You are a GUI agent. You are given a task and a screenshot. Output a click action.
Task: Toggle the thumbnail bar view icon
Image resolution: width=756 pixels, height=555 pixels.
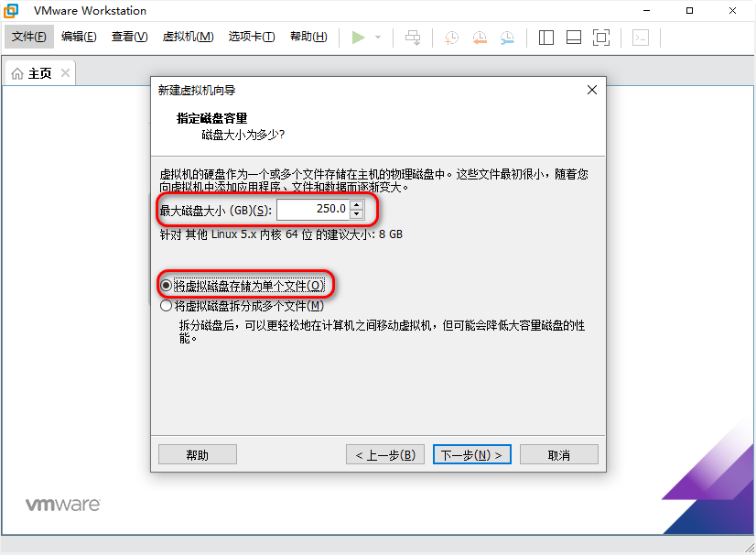[573, 38]
